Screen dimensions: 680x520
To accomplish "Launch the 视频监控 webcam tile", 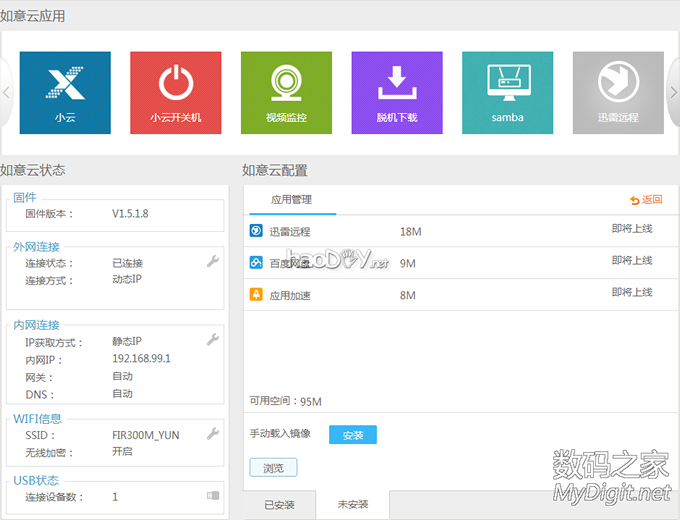I will [x=286, y=92].
